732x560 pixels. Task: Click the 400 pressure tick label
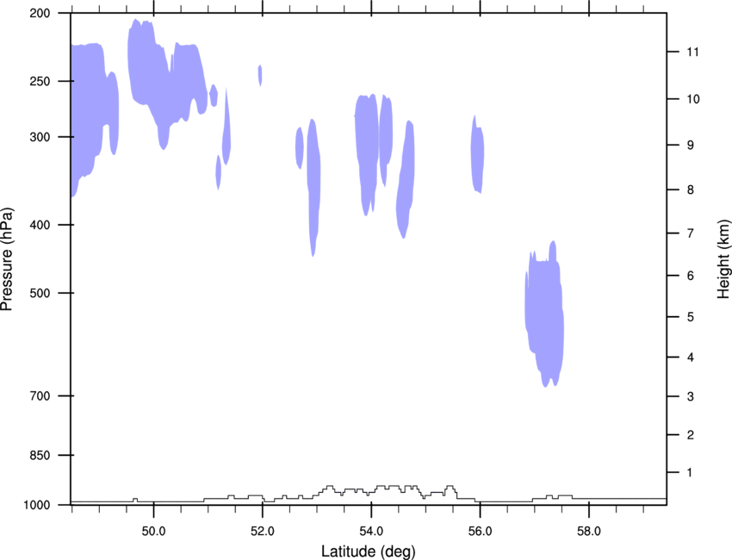pyautogui.click(x=40, y=225)
